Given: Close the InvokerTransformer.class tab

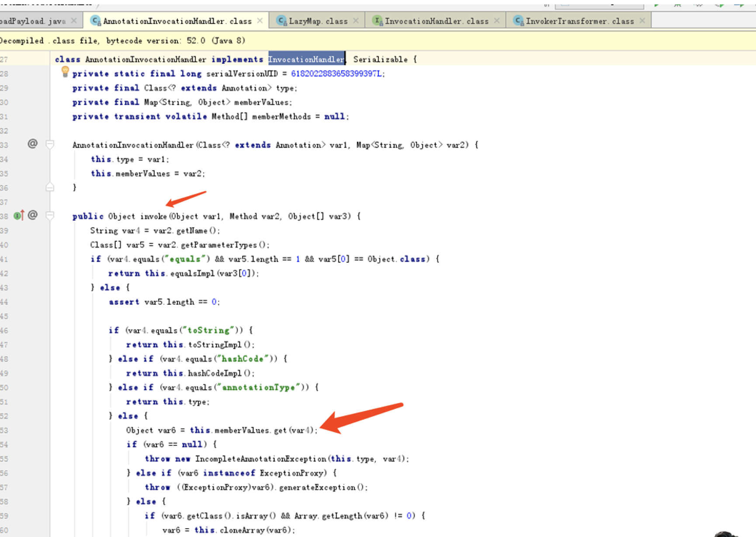Looking at the screenshot, I should coord(642,21).
